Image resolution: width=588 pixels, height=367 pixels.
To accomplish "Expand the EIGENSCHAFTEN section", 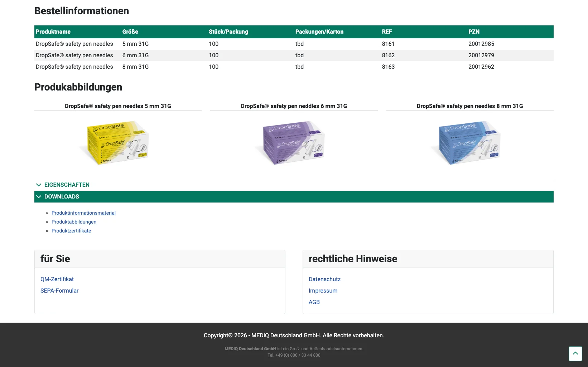I will [x=294, y=185].
